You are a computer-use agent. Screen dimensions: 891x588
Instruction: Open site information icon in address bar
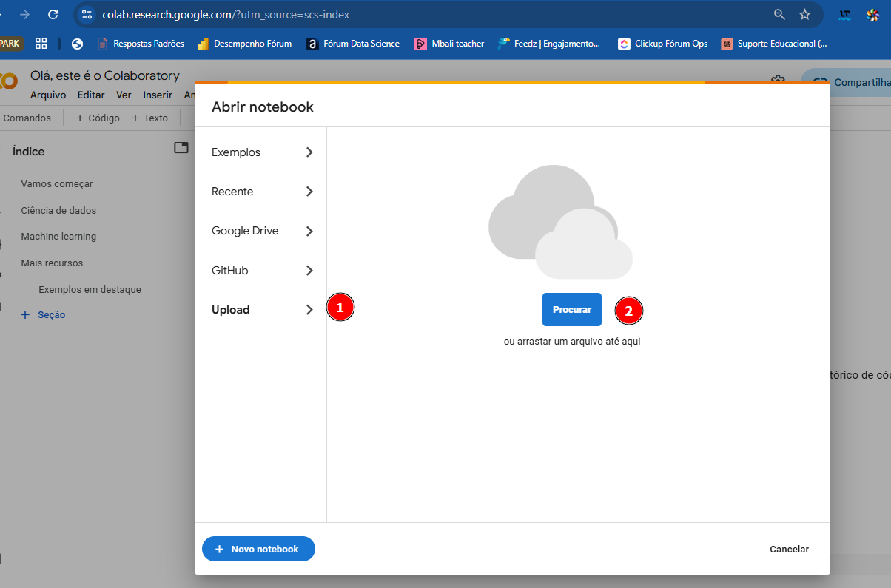87,14
